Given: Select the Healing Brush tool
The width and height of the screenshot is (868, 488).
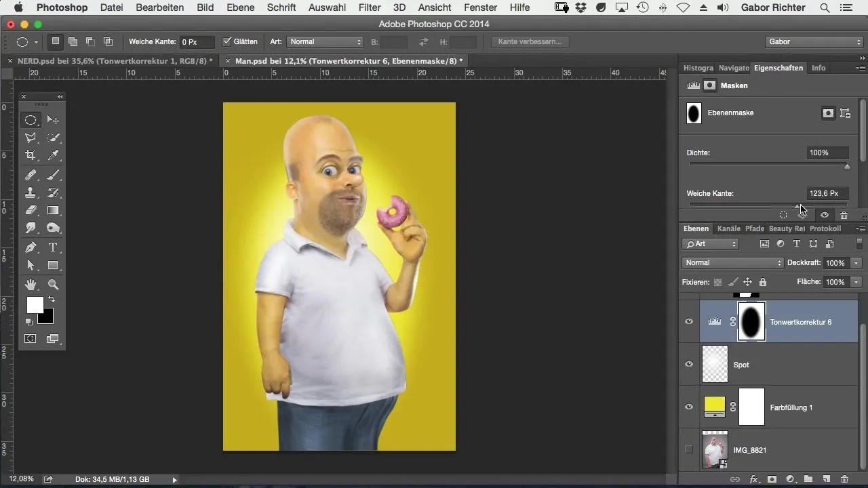Looking at the screenshot, I should coord(31,174).
